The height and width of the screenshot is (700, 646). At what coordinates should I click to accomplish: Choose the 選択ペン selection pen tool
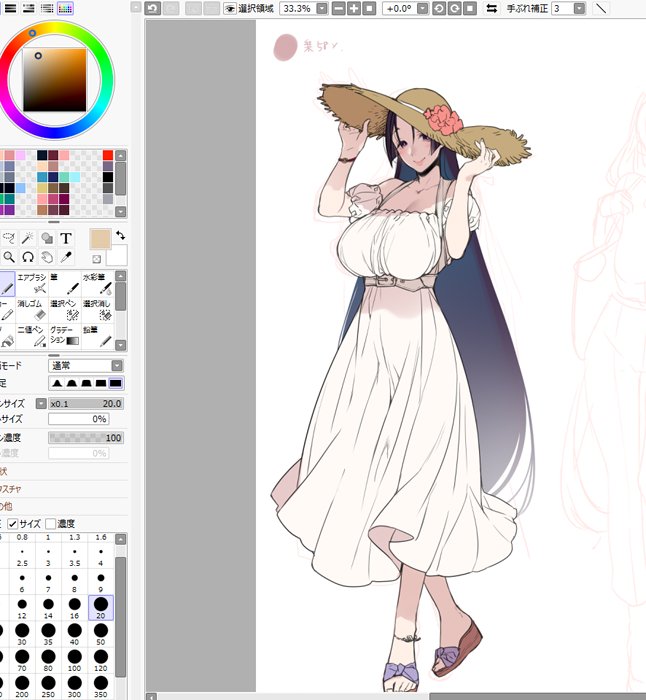point(65,310)
